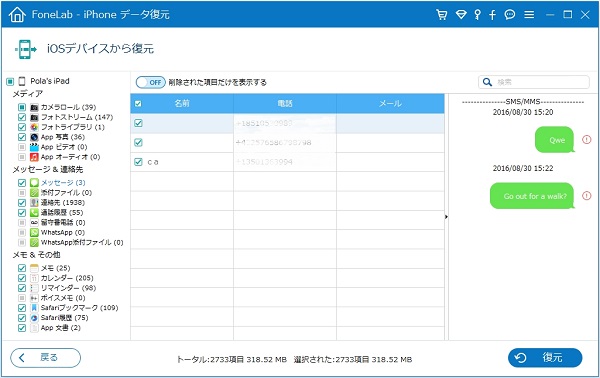Select the 'Qwe' message bubble
The height and width of the screenshot is (378, 600).
(x=555, y=140)
